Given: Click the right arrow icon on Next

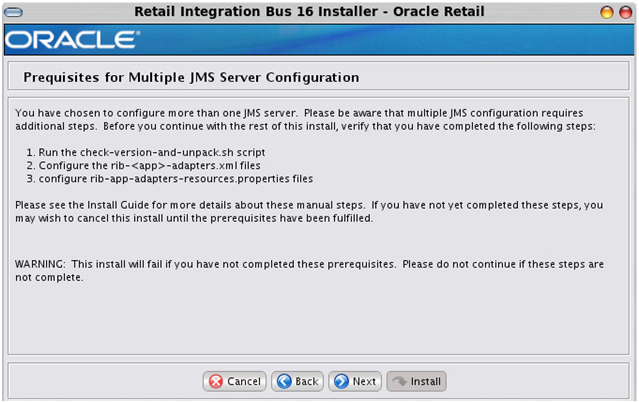Looking at the screenshot, I should coord(341,381).
